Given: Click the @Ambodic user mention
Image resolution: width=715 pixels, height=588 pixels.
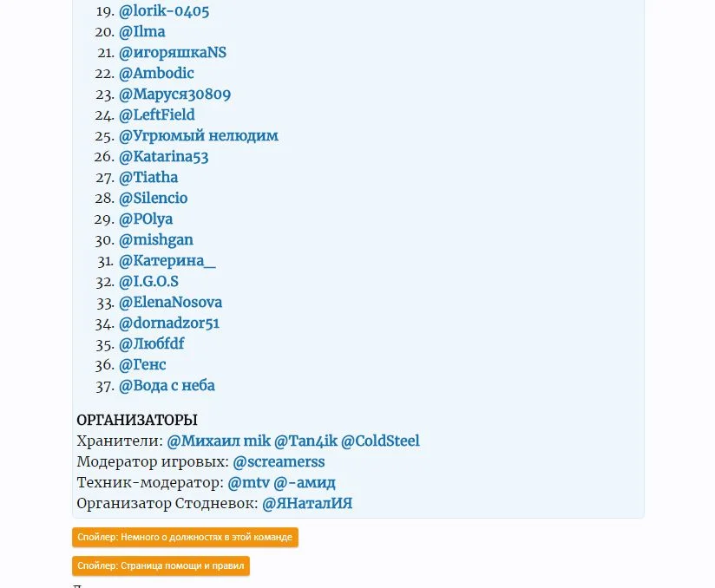Looking at the screenshot, I should 156,74.
